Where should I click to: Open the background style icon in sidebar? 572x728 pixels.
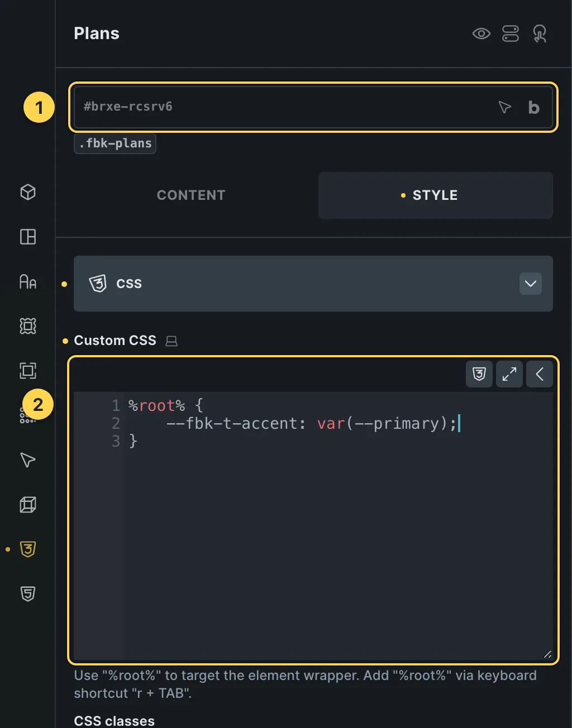pyautogui.click(x=28, y=326)
